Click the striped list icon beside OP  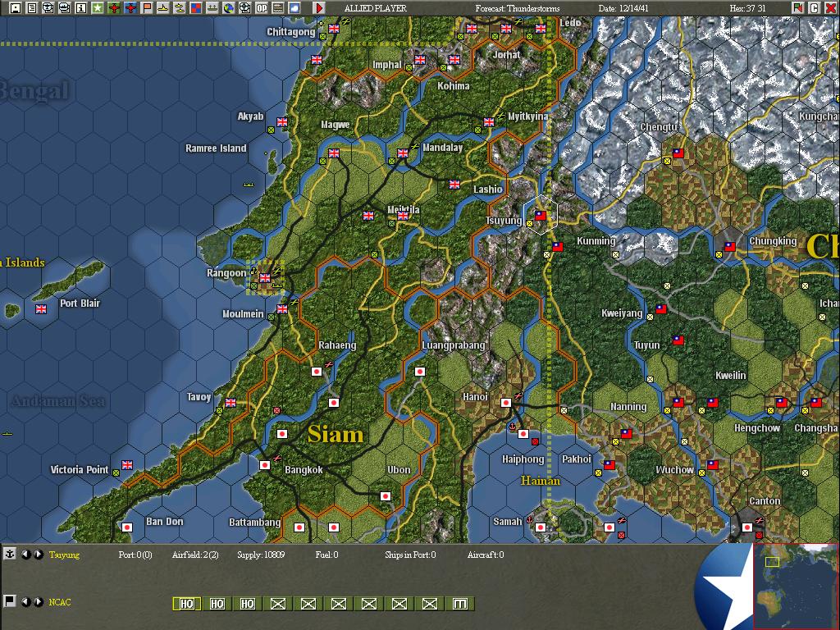pos(278,8)
